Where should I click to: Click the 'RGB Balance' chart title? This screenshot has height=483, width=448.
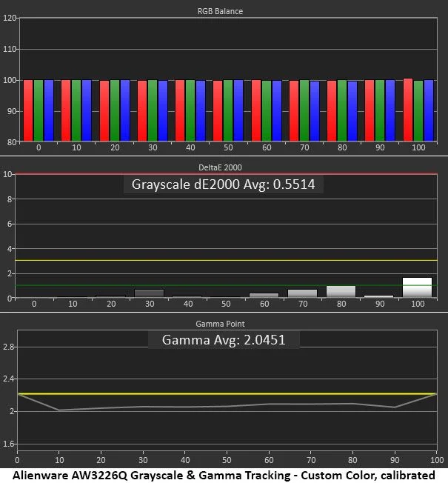coord(220,11)
